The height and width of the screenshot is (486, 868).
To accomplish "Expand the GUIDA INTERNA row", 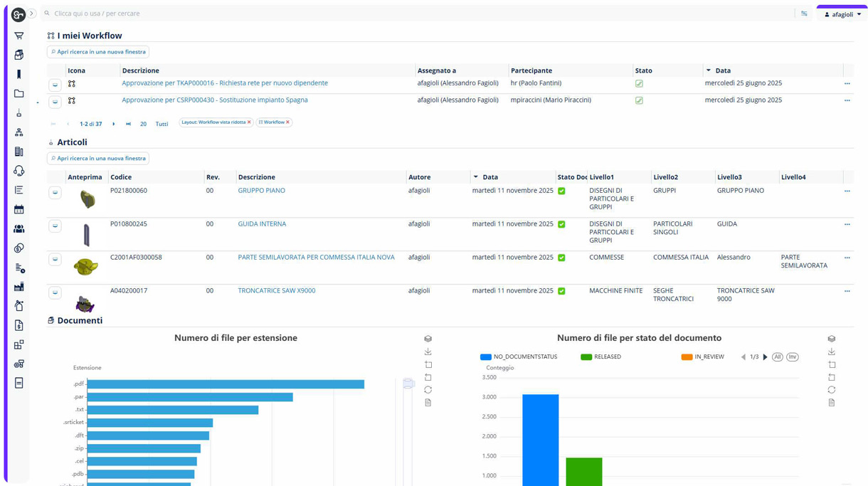I will pyautogui.click(x=55, y=226).
